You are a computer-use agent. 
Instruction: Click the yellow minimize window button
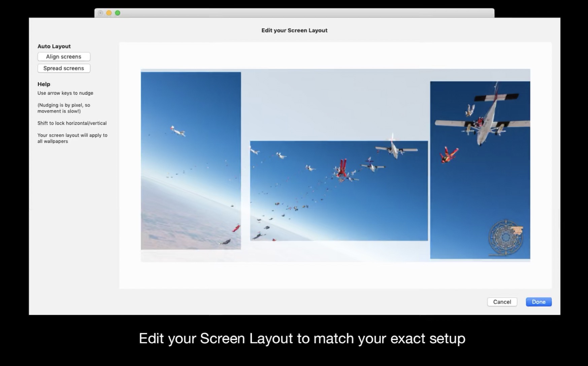[109, 13]
